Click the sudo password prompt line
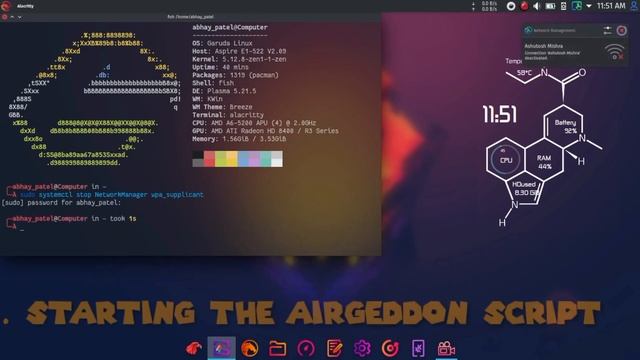 pos(61,202)
